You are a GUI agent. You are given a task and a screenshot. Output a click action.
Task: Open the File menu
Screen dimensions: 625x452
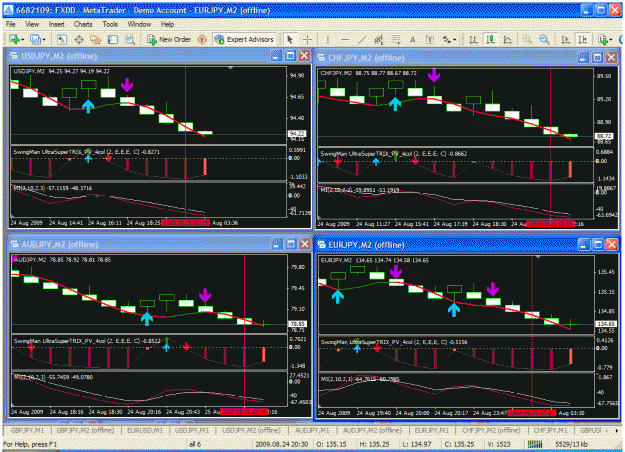click(10, 24)
